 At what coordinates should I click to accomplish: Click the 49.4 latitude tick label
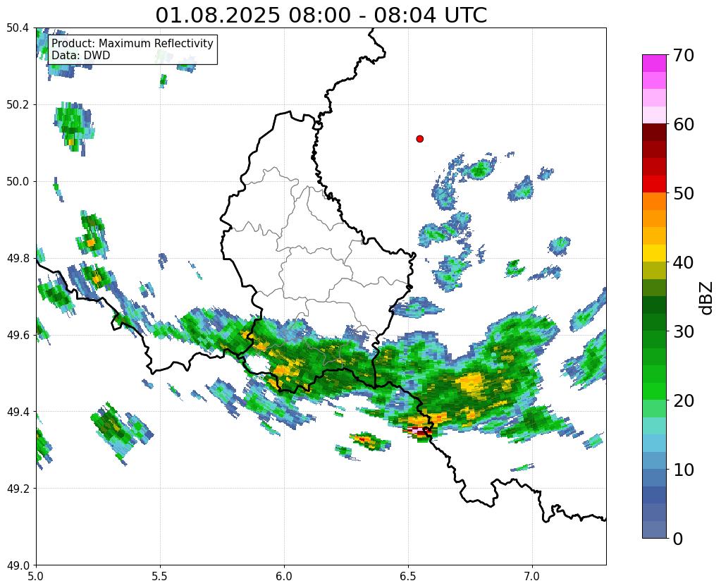point(18,412)
